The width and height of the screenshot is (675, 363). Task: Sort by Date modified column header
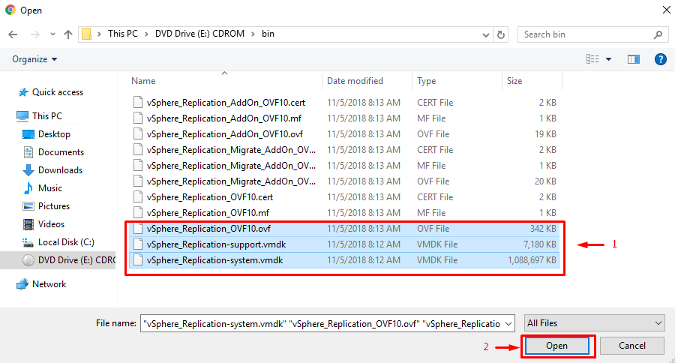pyautogui.click(x=355, y=81)
